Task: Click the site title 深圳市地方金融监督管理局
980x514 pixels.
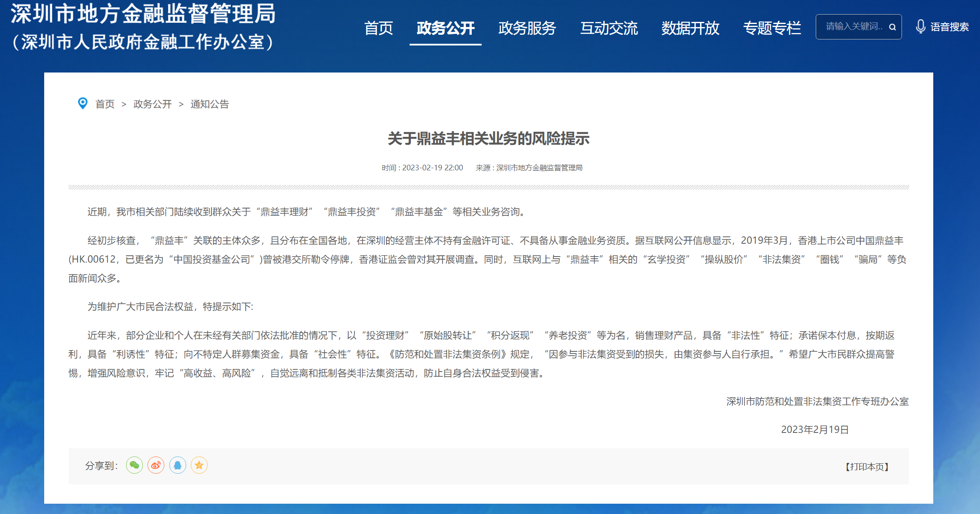Action: (143, 14)
